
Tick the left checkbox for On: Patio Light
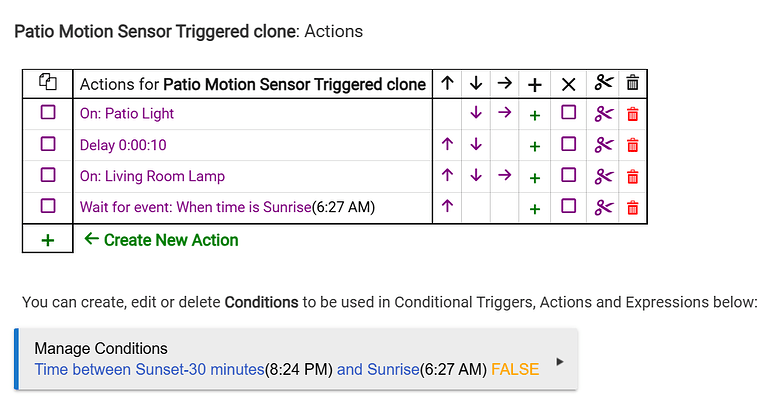(48, 114)
